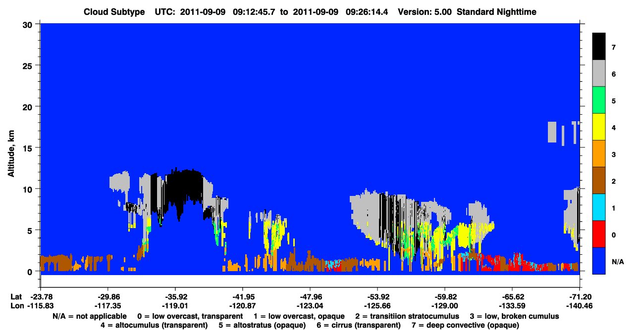644x330 pixels.
Task: Click longitude value -125.66
Action: pyautogui.click(x=377, y=306)
